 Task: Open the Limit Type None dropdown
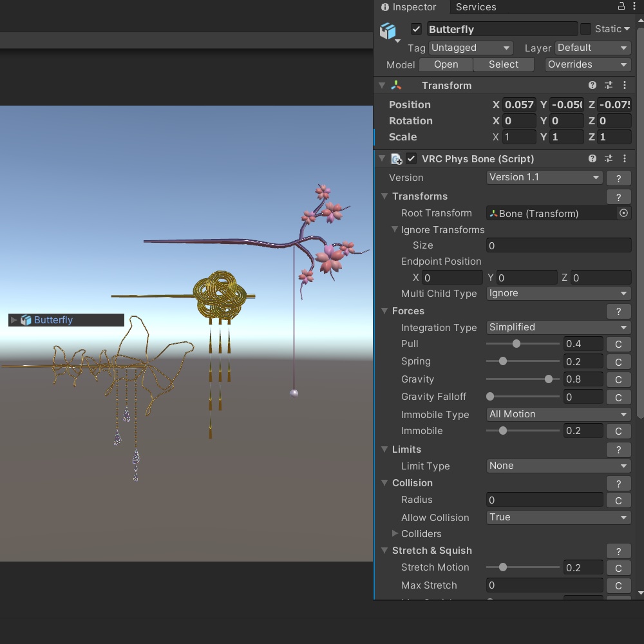pos(558,466)
